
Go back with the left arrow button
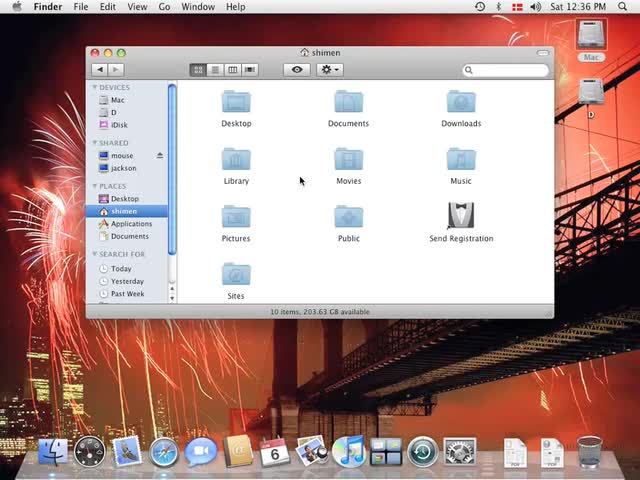click(x=100, y=70)
